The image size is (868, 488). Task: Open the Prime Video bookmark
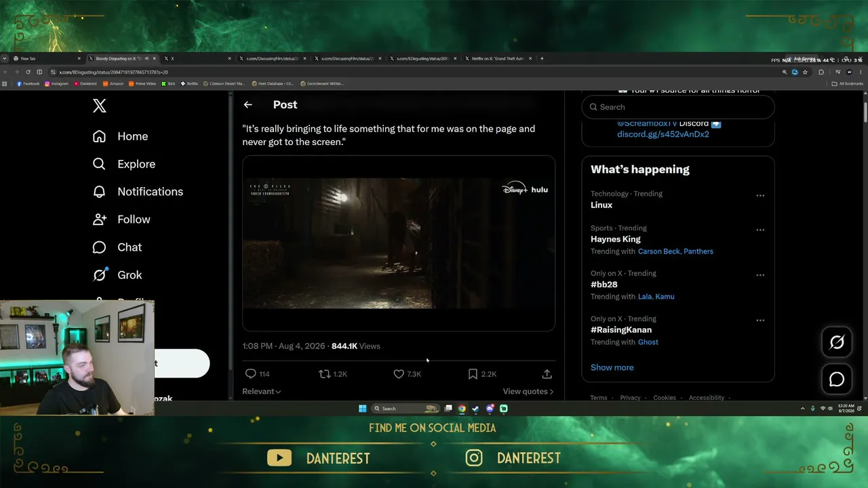click(x=142, y=84)
